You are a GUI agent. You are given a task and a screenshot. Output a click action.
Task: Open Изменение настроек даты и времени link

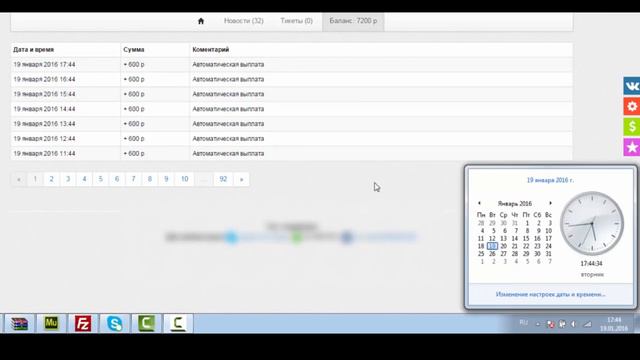551,294
